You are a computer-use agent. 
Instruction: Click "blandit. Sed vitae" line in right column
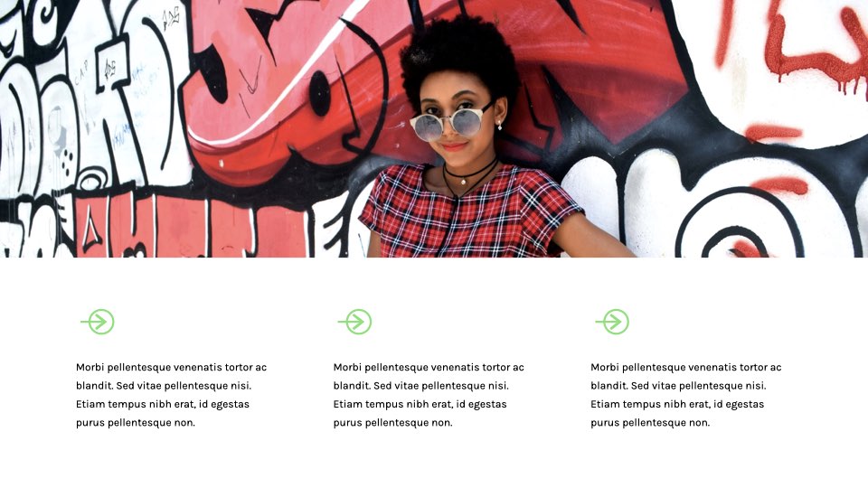(679, 386)
